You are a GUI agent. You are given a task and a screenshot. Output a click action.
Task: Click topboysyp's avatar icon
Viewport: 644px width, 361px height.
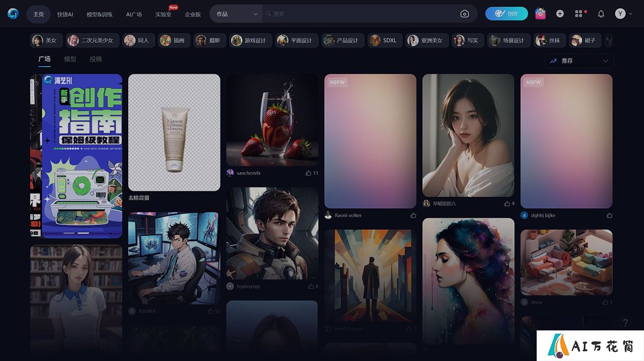[x=230, y=286]
